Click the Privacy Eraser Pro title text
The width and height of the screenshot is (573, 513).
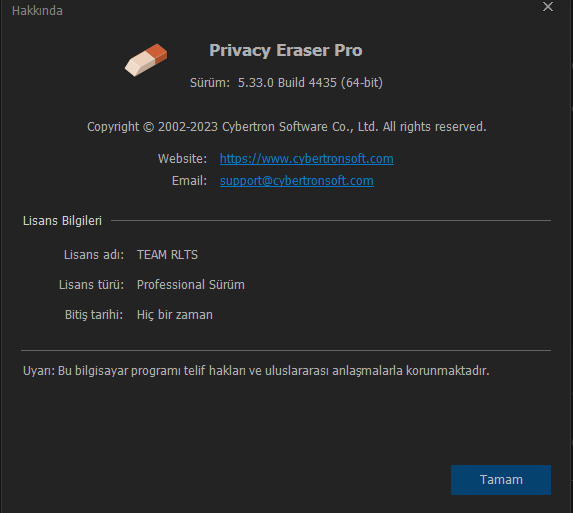coord(285,50)
